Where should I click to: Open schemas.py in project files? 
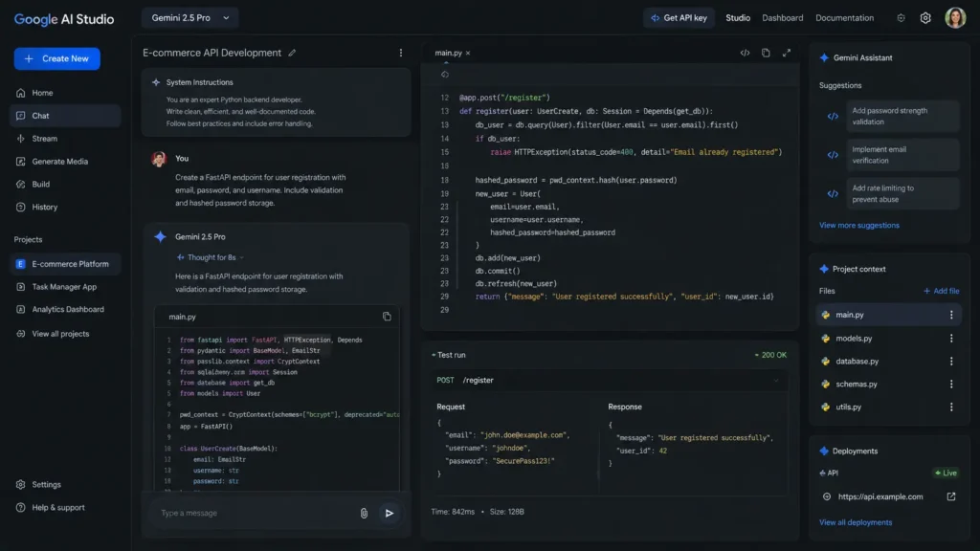[887, 385]
